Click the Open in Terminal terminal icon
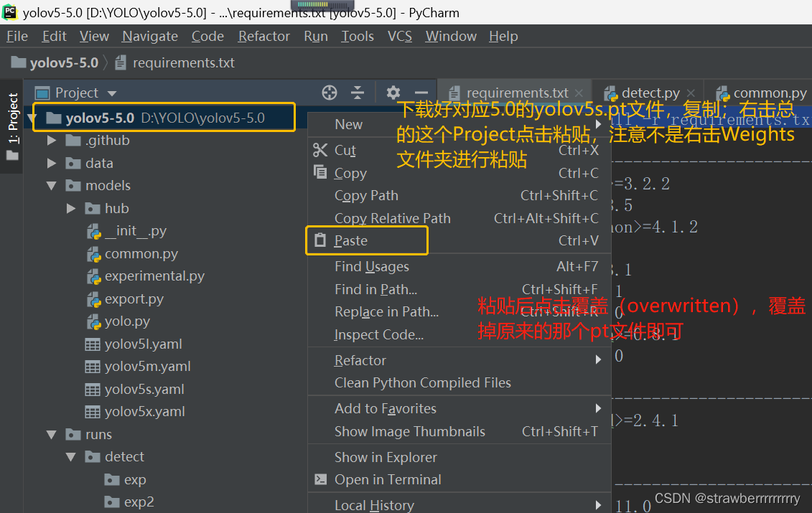Viewport: 812px width, 513px height. (x=320, y=479)
